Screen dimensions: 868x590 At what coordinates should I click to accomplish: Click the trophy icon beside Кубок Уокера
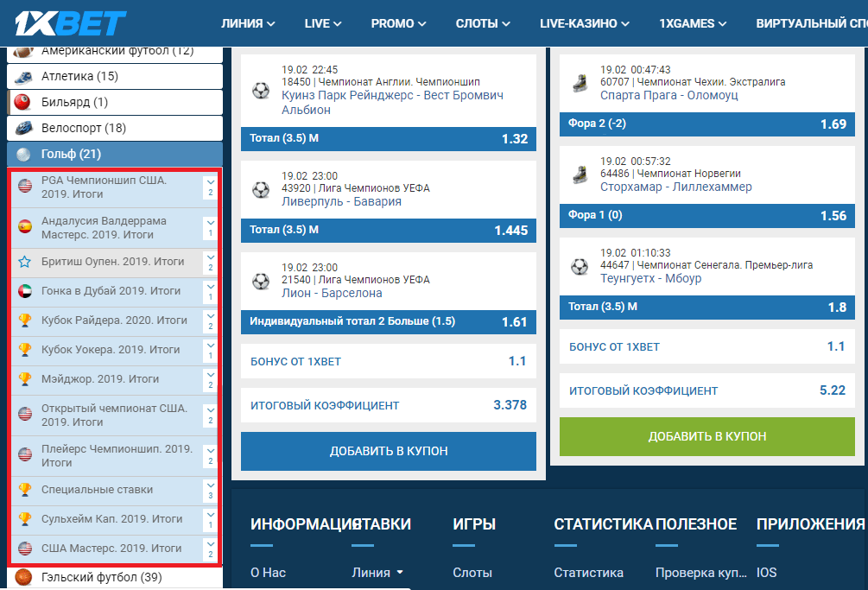click(25, 350)
